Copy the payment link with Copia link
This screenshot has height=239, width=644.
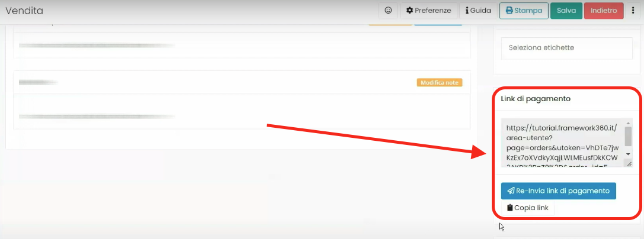click(x=527, y=208)
